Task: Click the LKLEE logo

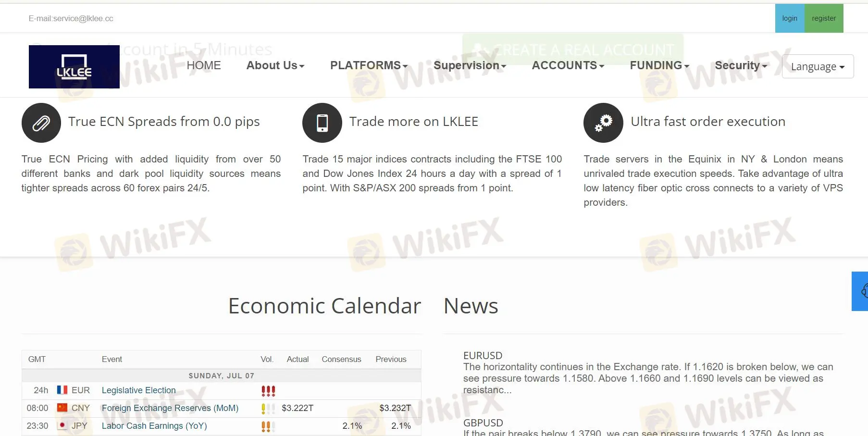Action: (74, 67)
